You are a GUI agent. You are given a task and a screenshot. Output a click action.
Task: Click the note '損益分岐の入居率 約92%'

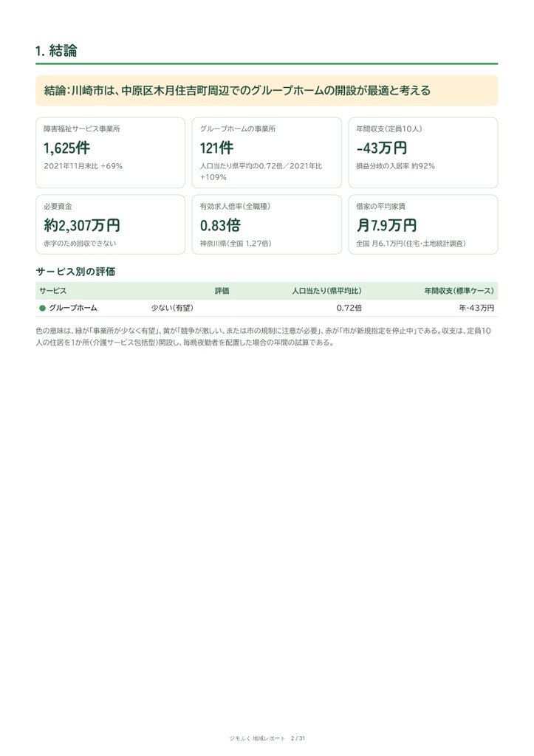396,166
